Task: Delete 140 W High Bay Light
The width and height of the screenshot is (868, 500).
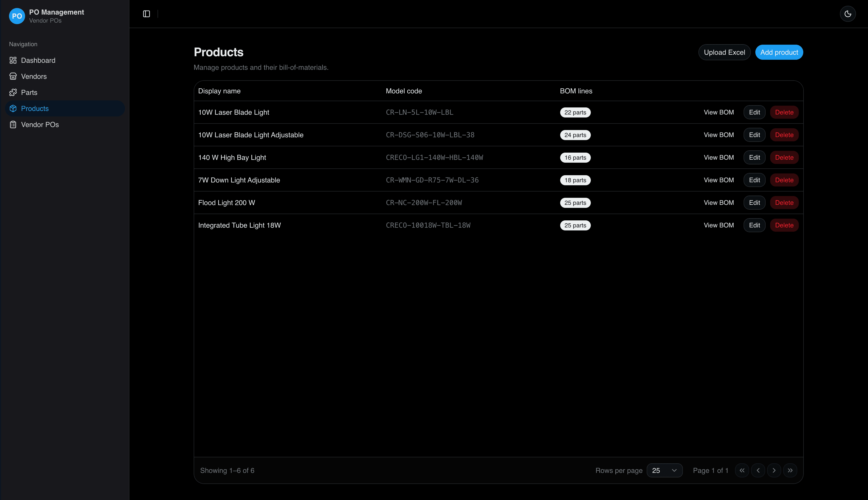Action: coord(784,157)
